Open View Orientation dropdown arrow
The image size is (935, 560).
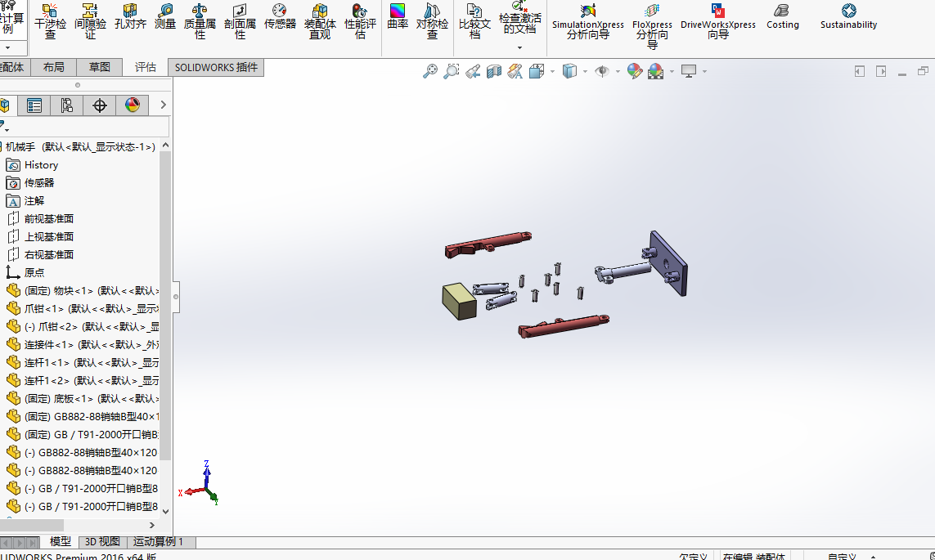(x=552, y=71)
